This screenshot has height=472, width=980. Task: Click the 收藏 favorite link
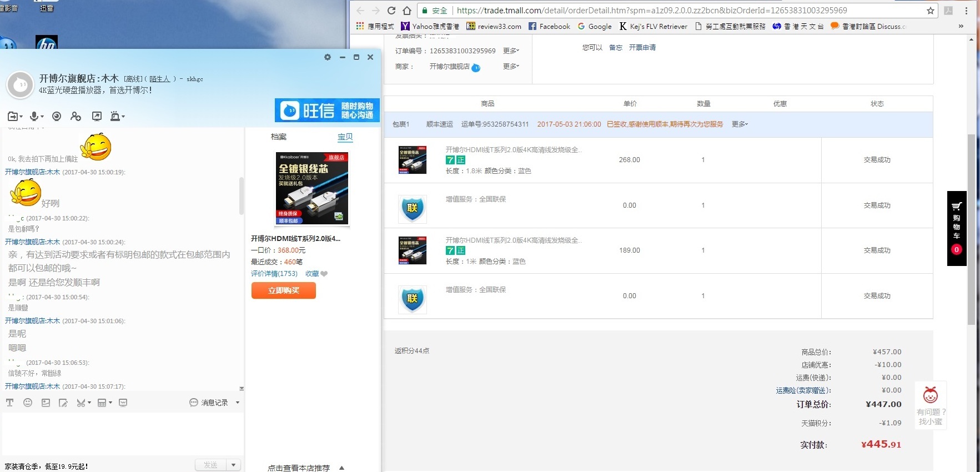pos(312,274)
